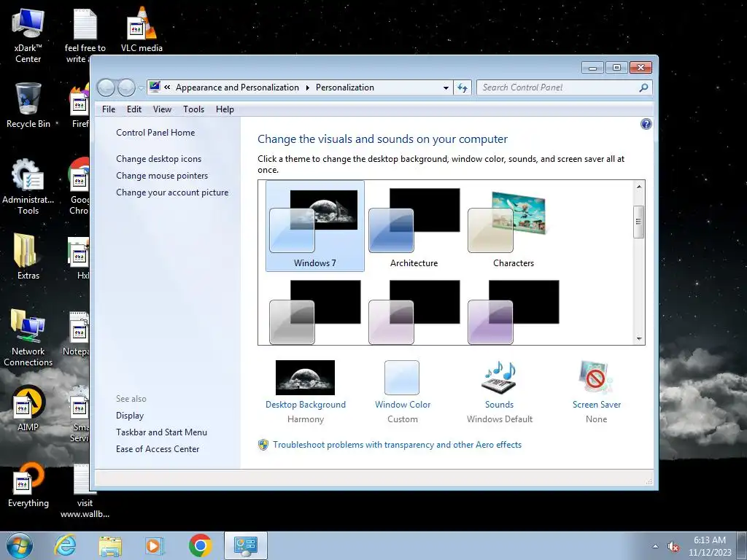Open Change mouse pointers
This screenshot has width=747, height=560.
162,175
